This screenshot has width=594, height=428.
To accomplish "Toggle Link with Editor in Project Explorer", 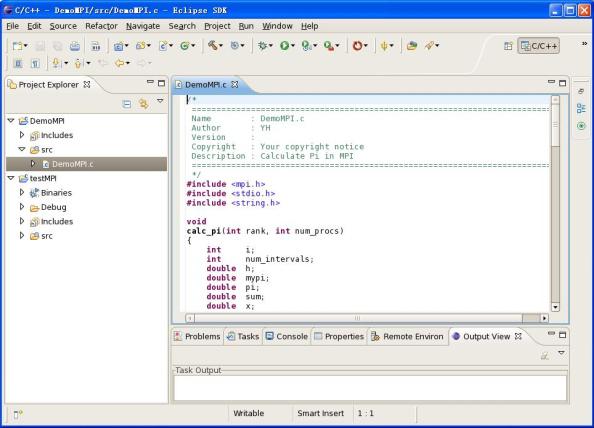I will pyautogui.click(x=144, y=104).
